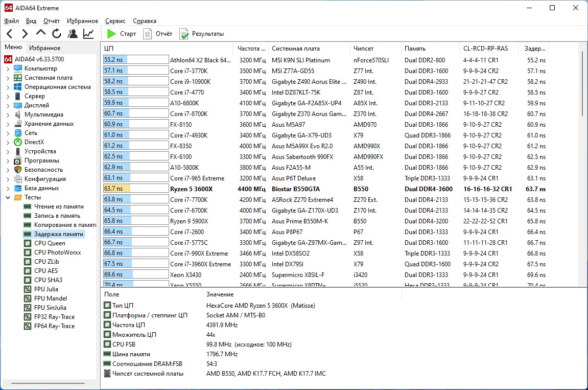Open Результаты in the toolbar
588x390 pixels.
click(x=201, y=34)
